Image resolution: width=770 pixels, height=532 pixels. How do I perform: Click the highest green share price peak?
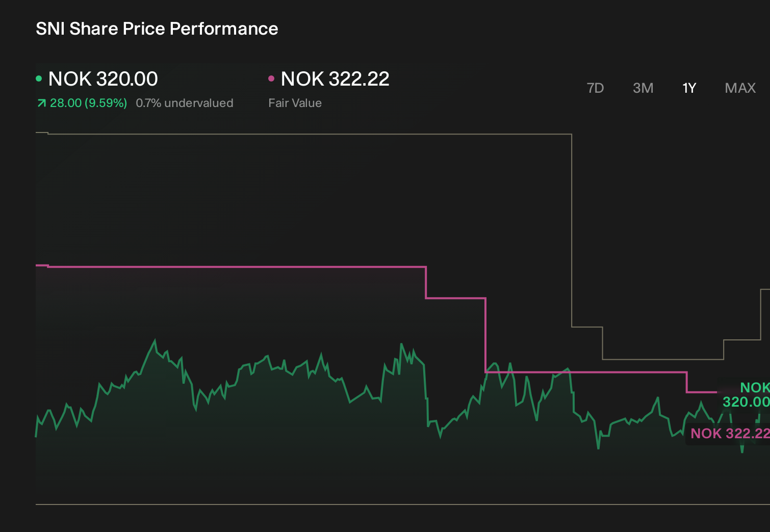coord(155,340)
